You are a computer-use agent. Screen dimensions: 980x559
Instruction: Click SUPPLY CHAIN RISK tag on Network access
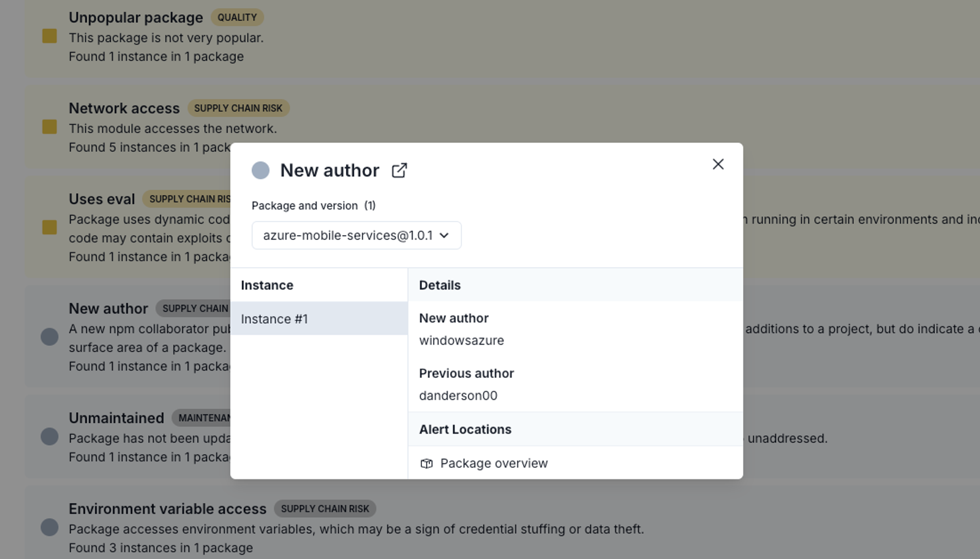pyautogui.click(x=238, y=108)
